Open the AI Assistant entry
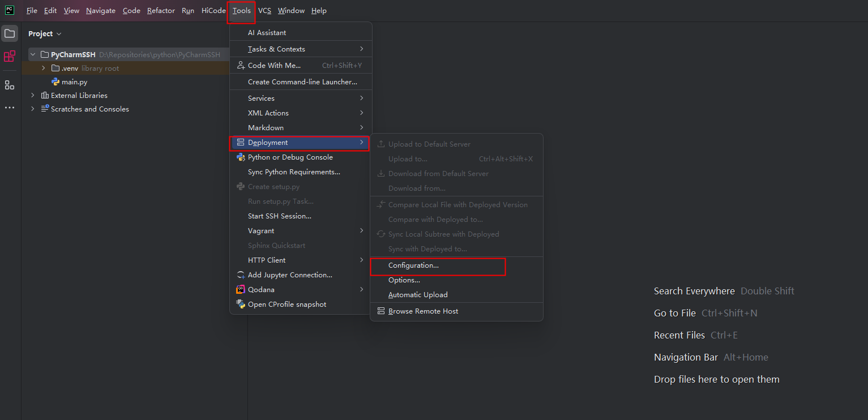The width and height of the screenshot is (868, 420). tap(266, 32)
